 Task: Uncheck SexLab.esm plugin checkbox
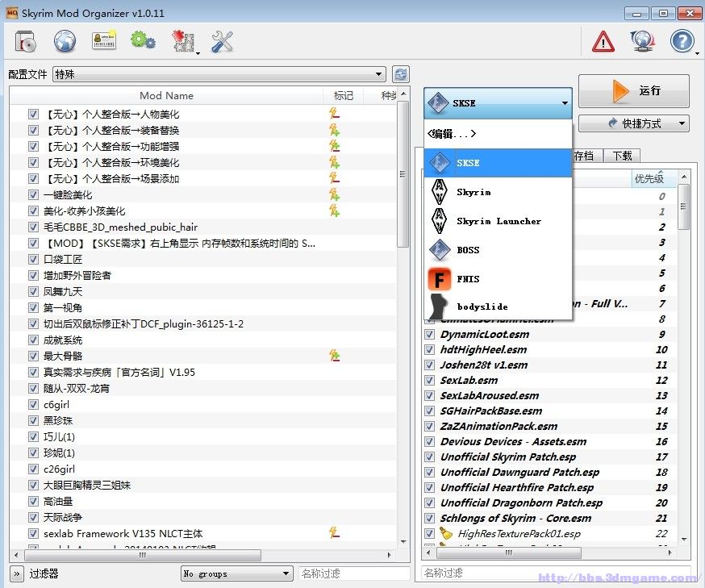(429, 381)
